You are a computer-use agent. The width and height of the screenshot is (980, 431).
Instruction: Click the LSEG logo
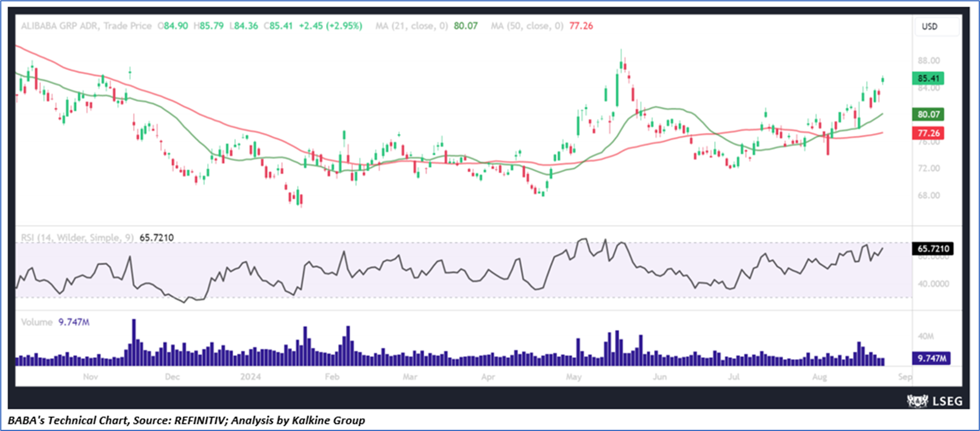(x=934, y=401)
